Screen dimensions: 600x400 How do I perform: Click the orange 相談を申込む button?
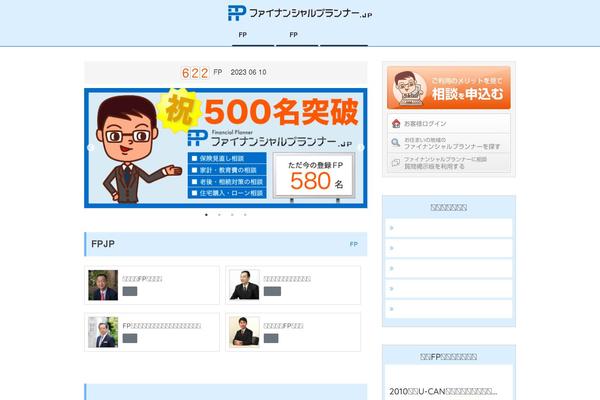click(x=449, y=88)
